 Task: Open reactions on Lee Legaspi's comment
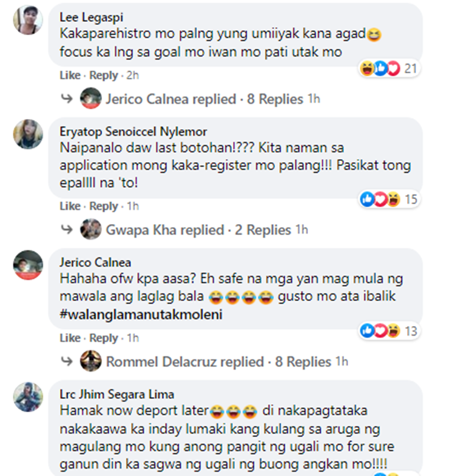coord(389,69)
